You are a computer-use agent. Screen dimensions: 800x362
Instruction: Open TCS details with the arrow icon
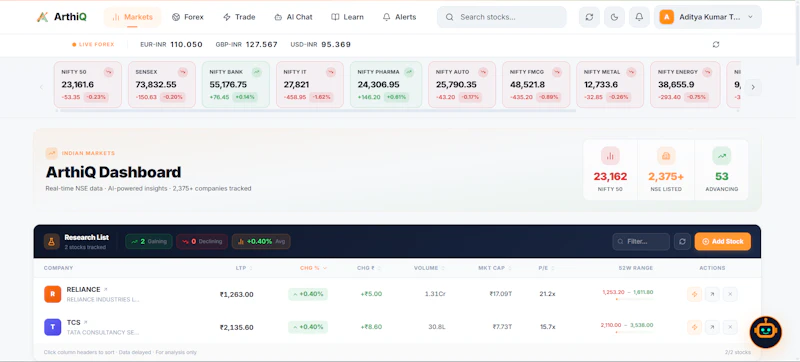click(x=712, y=327)
